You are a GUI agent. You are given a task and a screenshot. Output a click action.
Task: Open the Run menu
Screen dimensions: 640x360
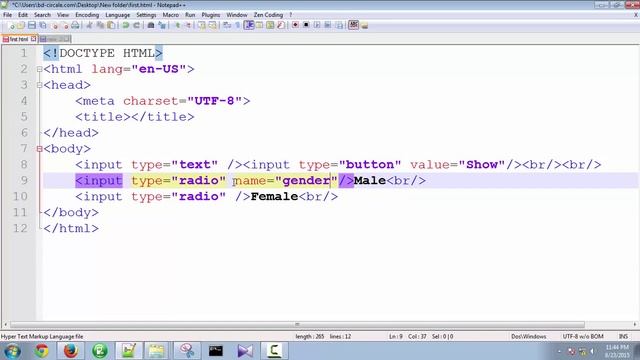(190, 15)
